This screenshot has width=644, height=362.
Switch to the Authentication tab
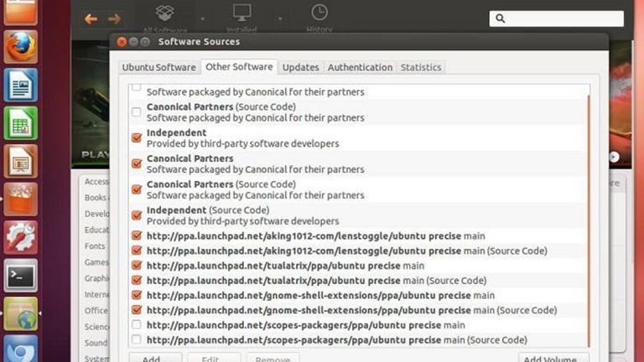pos(360,67)
